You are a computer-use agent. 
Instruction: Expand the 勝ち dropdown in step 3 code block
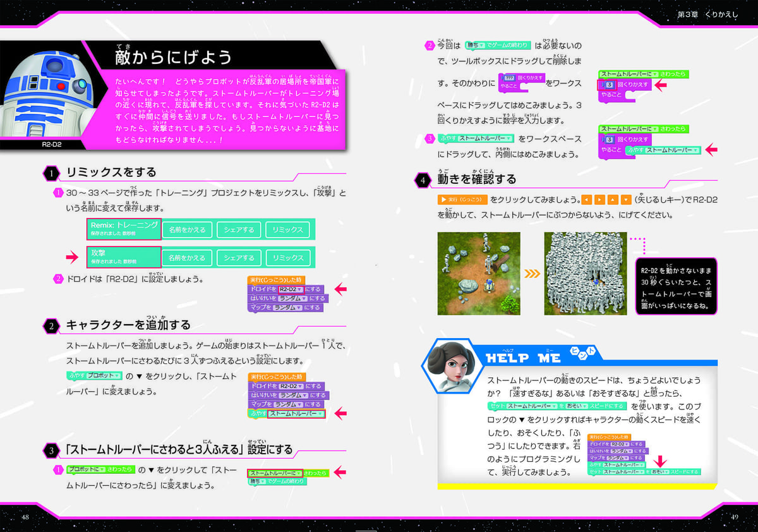click(x=259, y=481)
